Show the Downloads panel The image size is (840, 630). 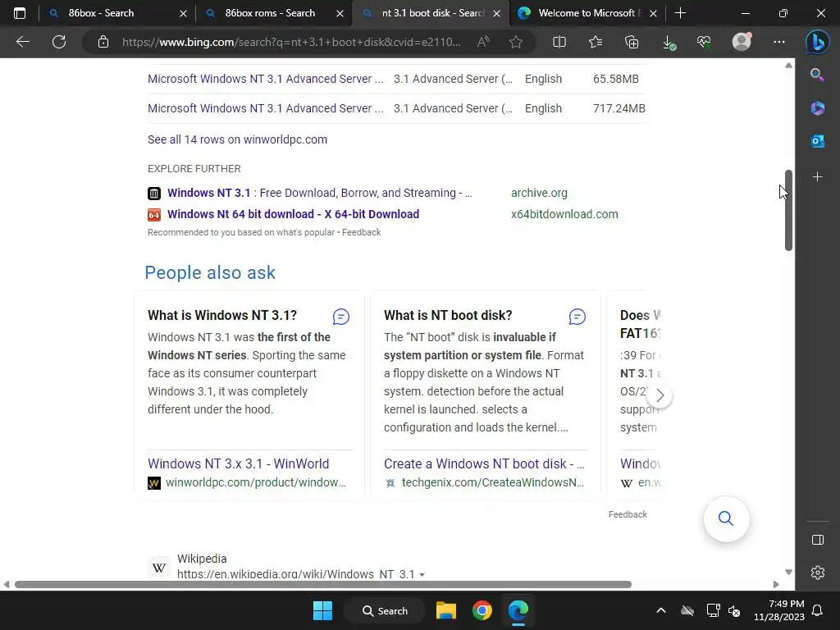pos(669,42)
